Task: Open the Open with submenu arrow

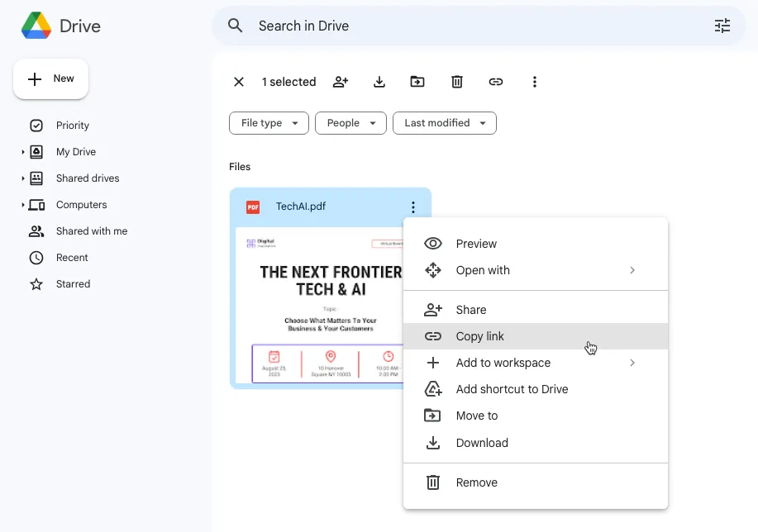Action: coord(632,270)
